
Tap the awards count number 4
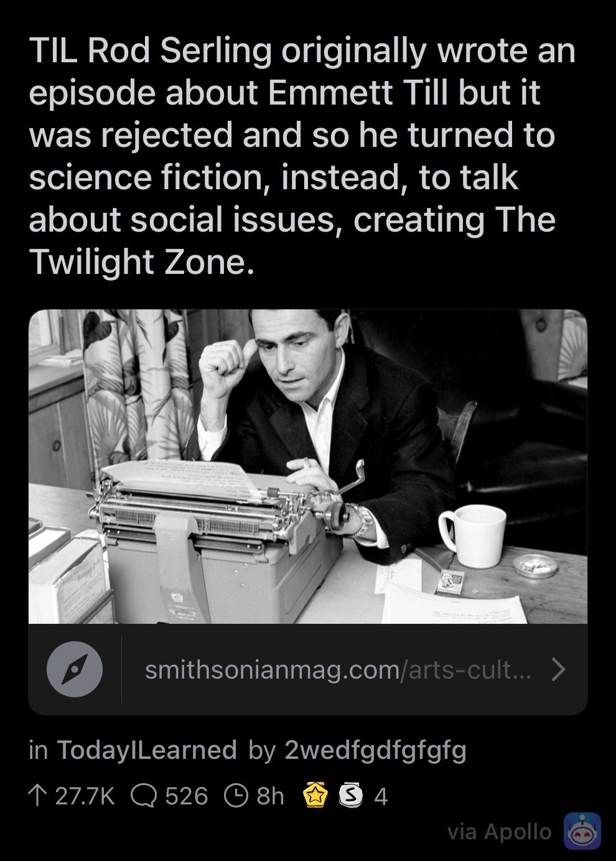(x=381, y=796)
